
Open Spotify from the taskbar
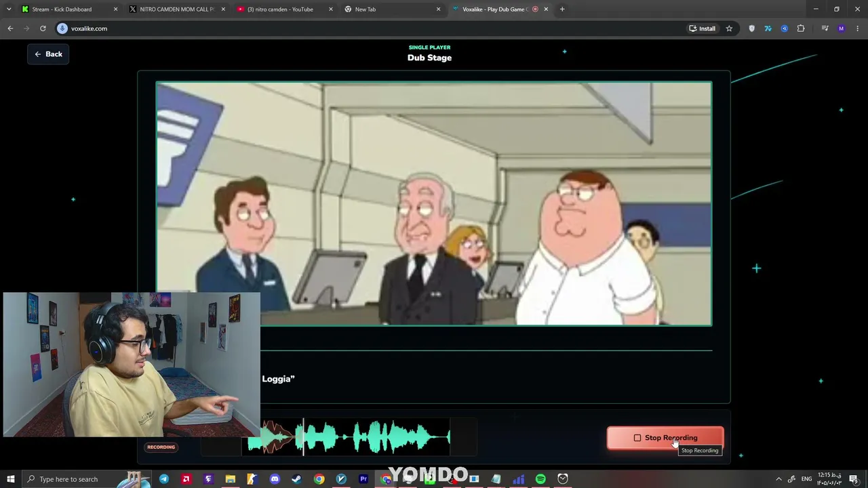(x=540, y=479)
